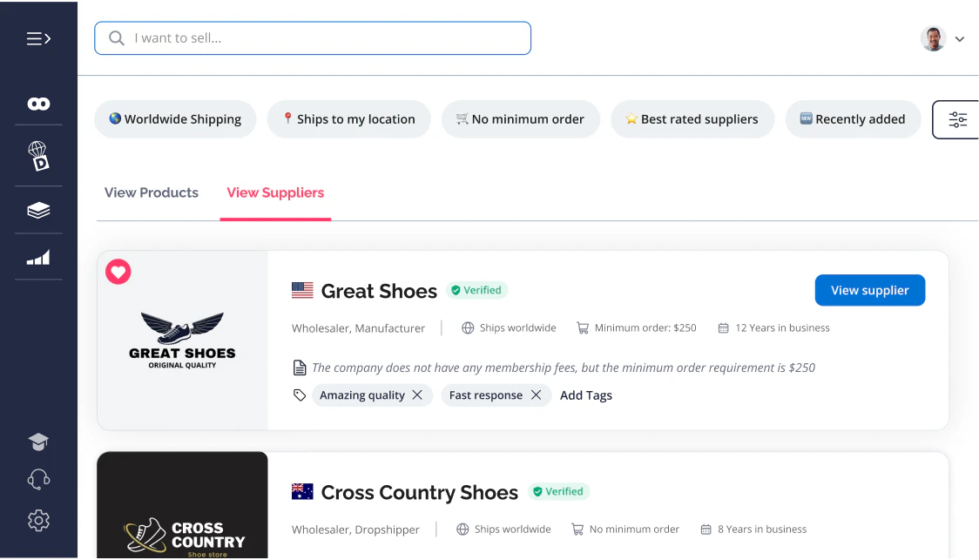979x560 pixels.
Task: Open the bar chart analytics icon
Action: pos(38,258)
